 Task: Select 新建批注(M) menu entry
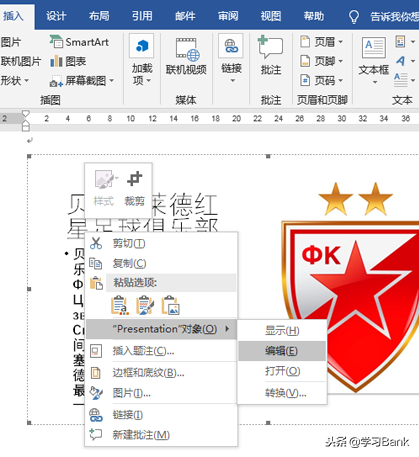point(161,435)
